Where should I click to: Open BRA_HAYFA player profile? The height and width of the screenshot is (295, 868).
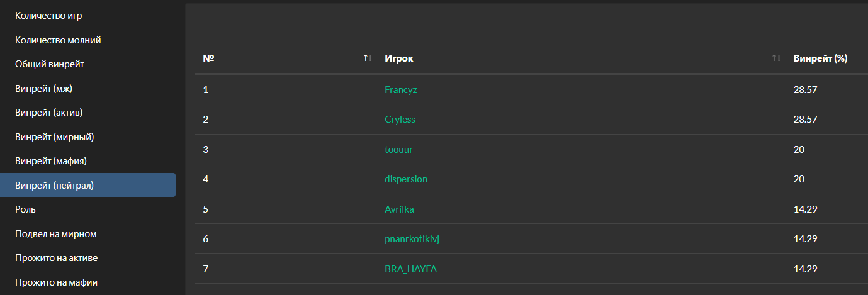click(x=410, y=269)
